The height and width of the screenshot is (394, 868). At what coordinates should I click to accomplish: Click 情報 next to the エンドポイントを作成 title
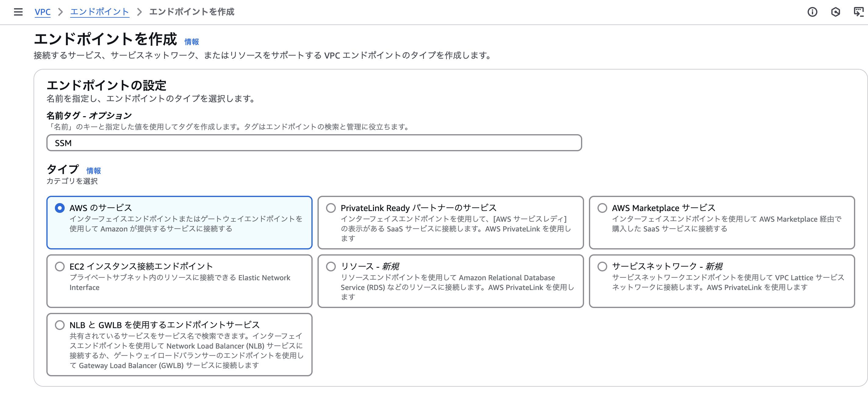[191, 41]
